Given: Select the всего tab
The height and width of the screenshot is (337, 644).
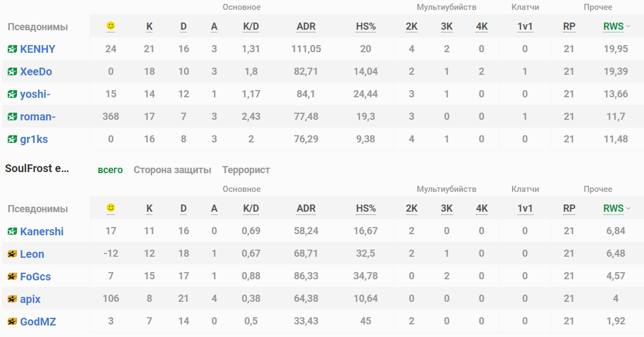Looking at the screenshot, I should pyautogui.click(x=110, y=170).
